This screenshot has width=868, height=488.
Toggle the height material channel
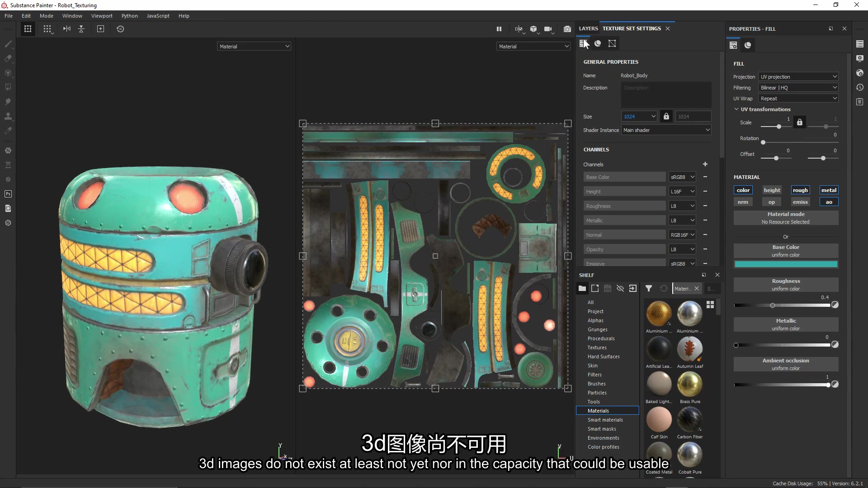pyautogui.click(x=772, y=190)
